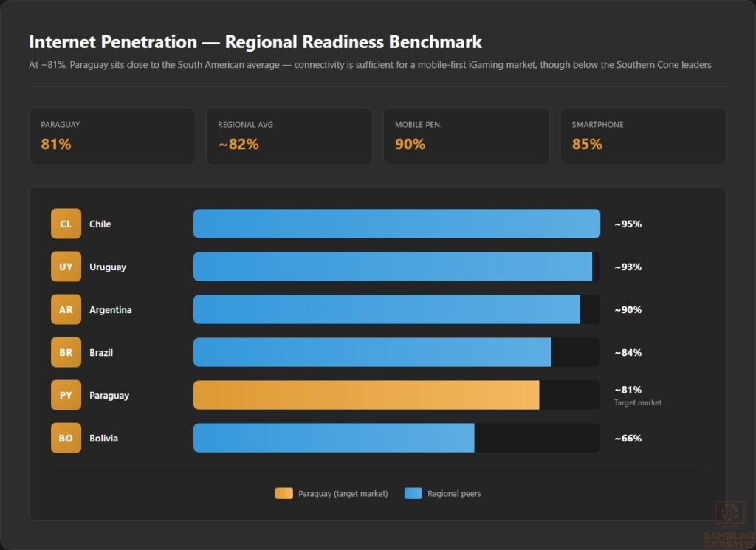Image resolution: width=756 pixels, height=550 pixels.
Task: Click the Uruguay penetration bar
Action: point(393,267)
